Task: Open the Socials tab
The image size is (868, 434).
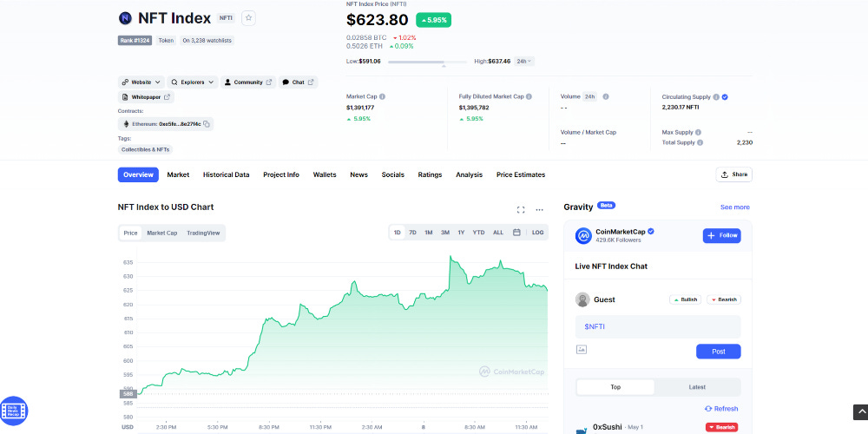Action: click(x=393, y=175)
